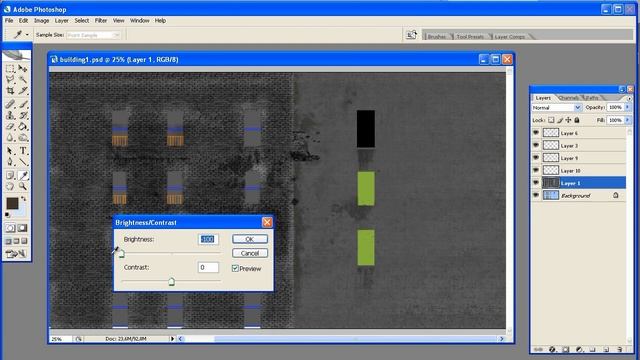This screenshot has width=640, height=360.
Task: Select the Move tool
Action: [x=23, y=69]
